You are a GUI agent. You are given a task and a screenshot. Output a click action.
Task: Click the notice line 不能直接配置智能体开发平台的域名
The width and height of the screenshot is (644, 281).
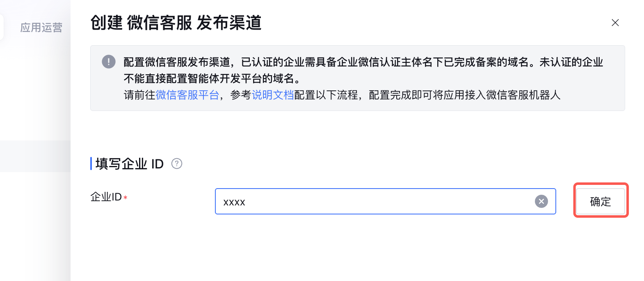coord(212,78)
